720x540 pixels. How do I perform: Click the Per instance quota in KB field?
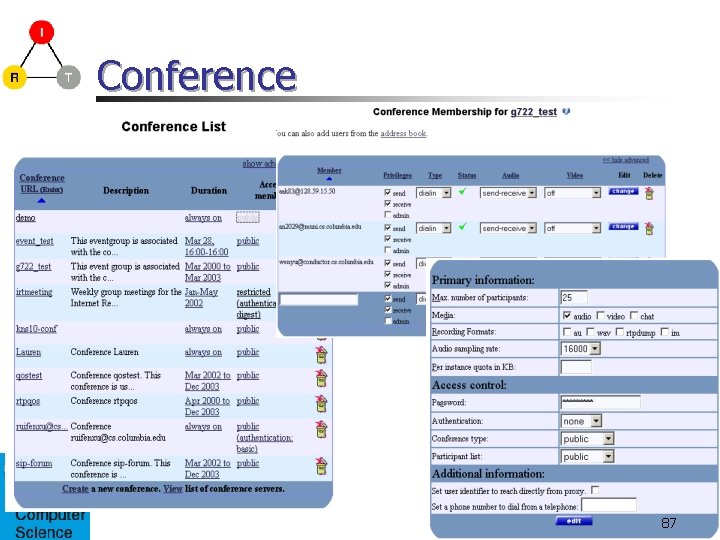576,367
